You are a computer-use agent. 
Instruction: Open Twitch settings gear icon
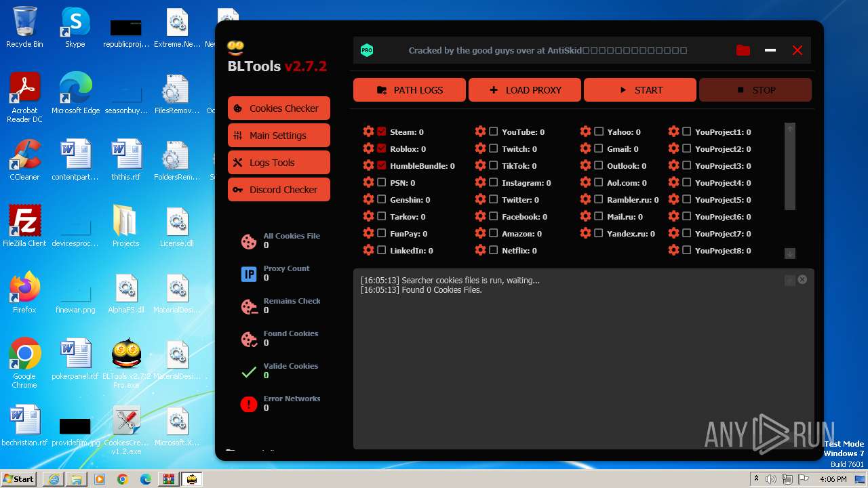click(480, 148)
